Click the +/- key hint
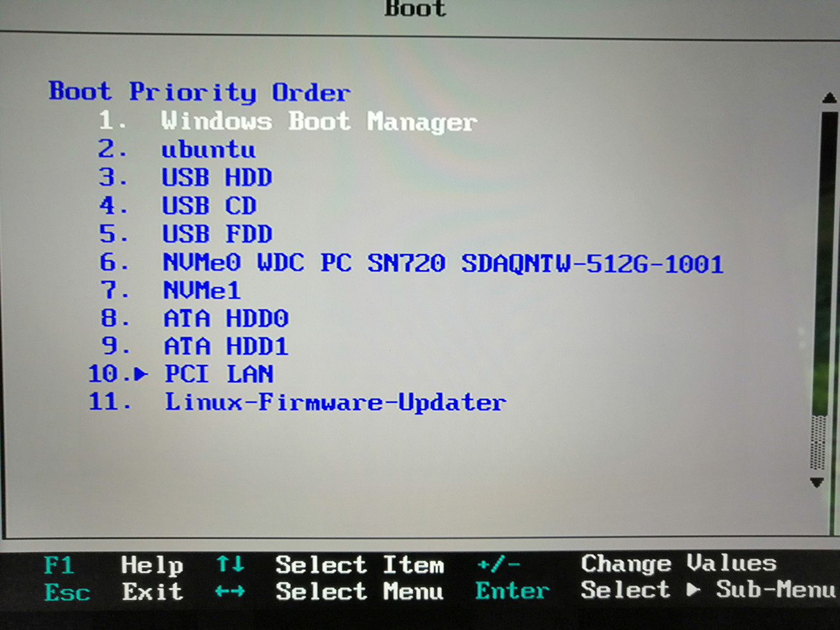The height and width of the screenshot is (630, 840). (498, 565)
